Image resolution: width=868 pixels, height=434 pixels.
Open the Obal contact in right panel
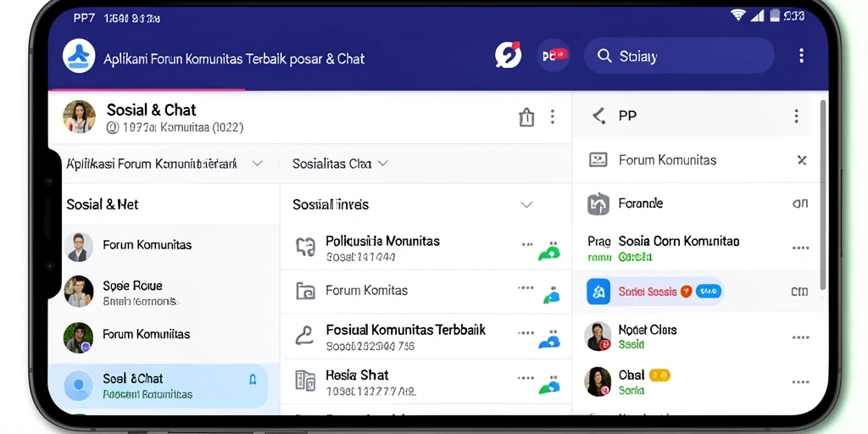coord(699,382)
